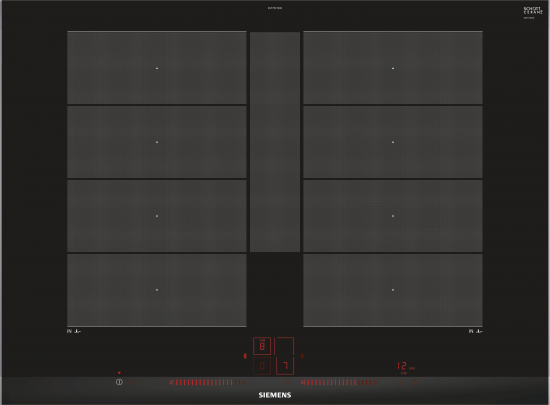Tap the left flexZone link indicator
This screenshot has width=550, height=405.
point(245,356)
